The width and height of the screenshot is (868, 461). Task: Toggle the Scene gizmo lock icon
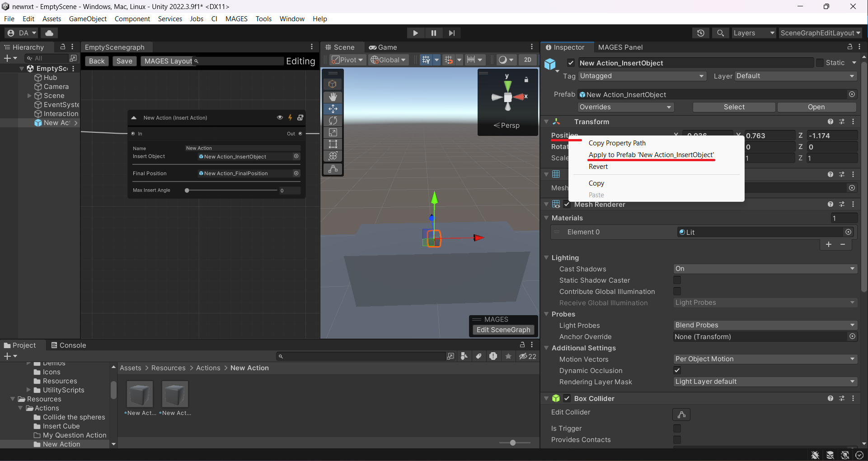(x=526, y=79)
